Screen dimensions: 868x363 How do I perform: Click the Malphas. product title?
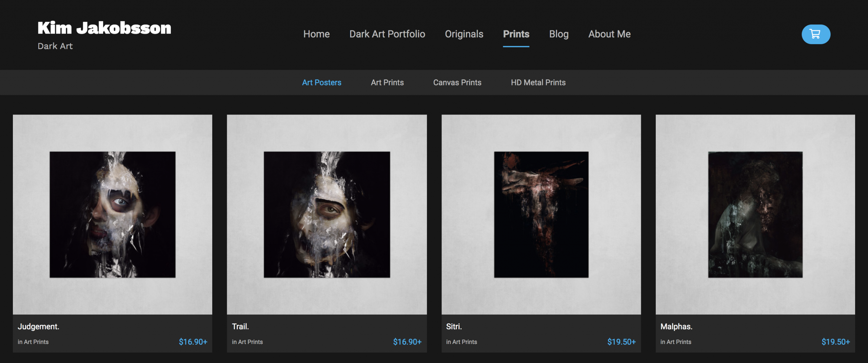[x=676, y=326]
